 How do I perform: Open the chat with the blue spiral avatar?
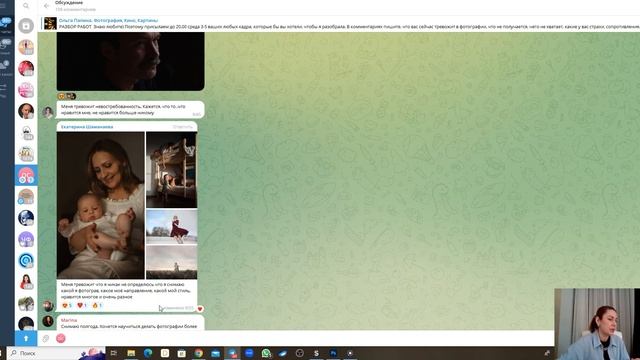[26, 260]
